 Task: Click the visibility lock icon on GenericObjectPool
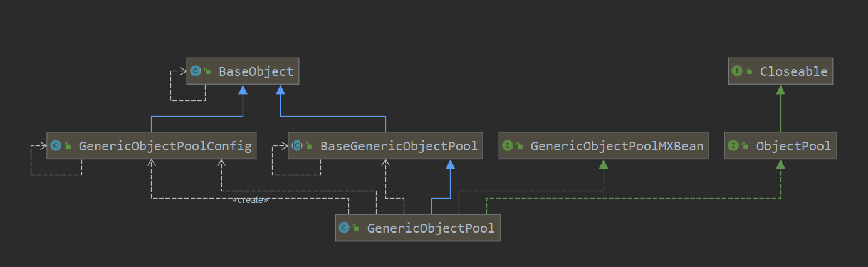(x=355, y=228)
